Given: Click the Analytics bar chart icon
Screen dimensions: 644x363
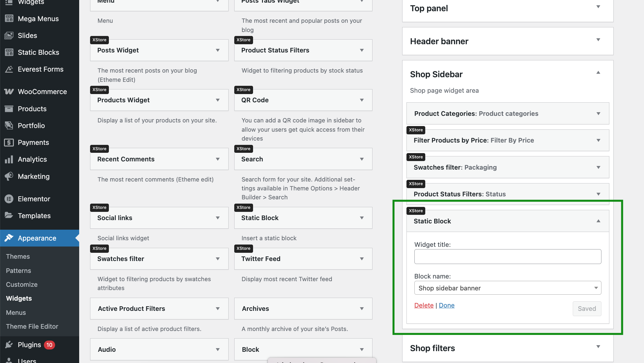Looking at the screenshot, I should 9,159.
